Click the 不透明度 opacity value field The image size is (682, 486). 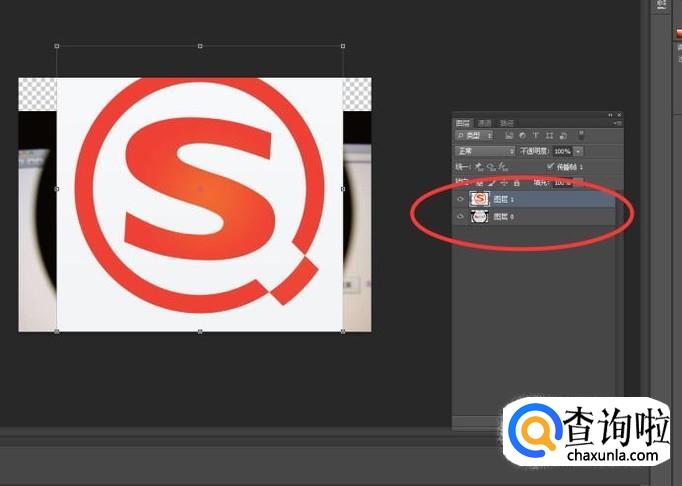point(562,151)
